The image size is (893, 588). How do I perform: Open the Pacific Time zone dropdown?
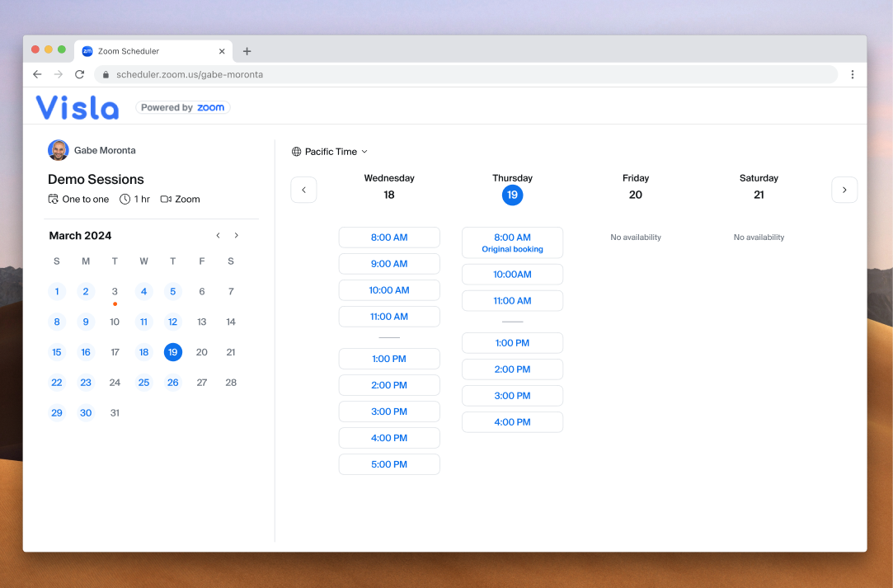(x=330, y=152)
